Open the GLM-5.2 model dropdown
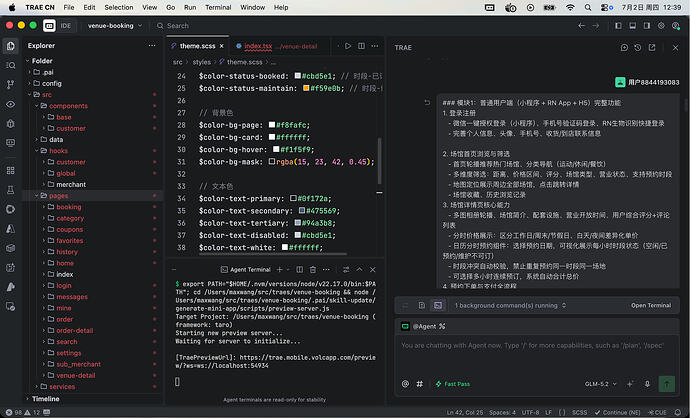This screenshot has height=418, width=690. tap(600, 384)
